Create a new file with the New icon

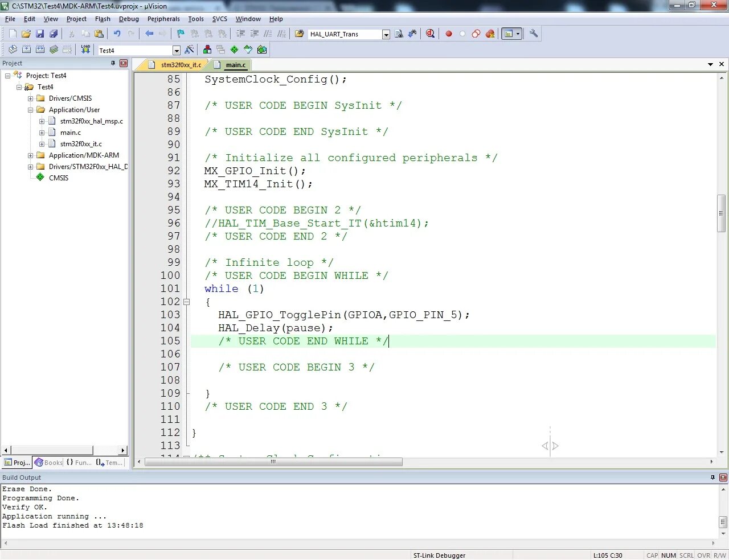[13, 34]
